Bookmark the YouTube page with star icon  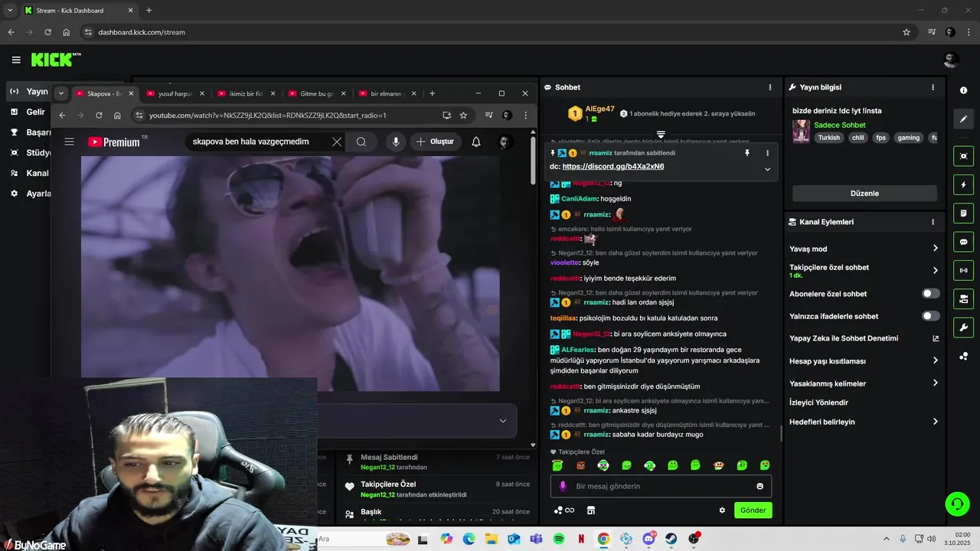[x=463, y=116]
